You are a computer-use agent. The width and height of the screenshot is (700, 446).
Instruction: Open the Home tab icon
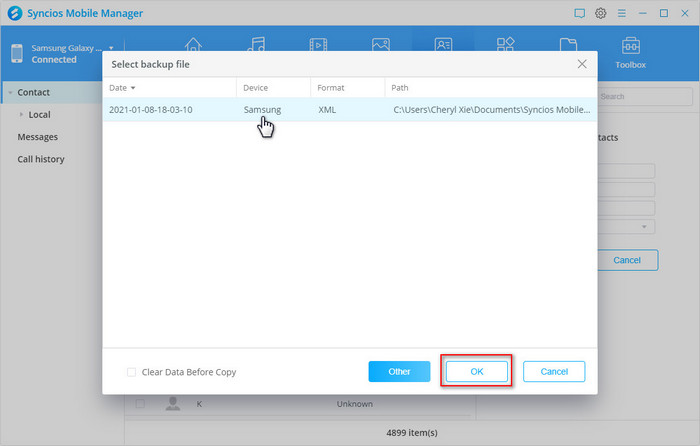click(x=193, y=44)
